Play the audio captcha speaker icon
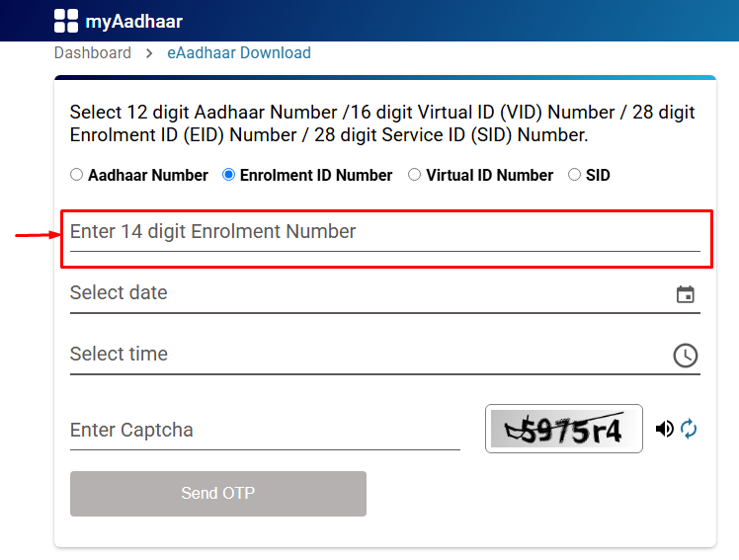Image resolution: width=739 pixels, height=560 pixels. tap(665, 429)
